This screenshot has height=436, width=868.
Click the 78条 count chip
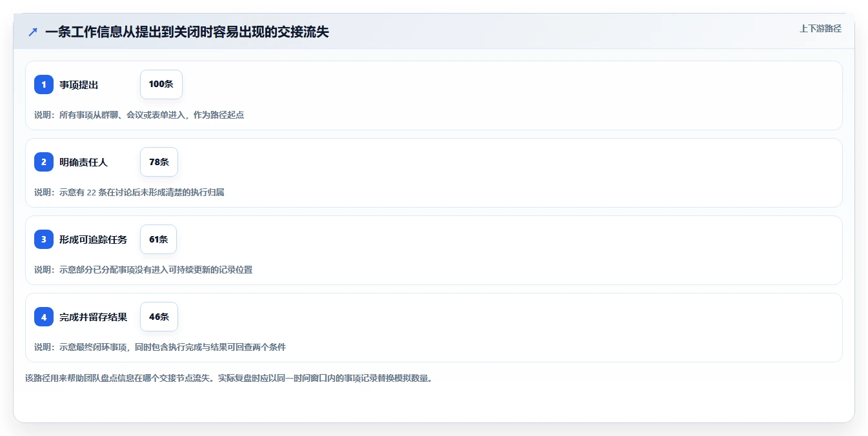(x=159, y=162)
